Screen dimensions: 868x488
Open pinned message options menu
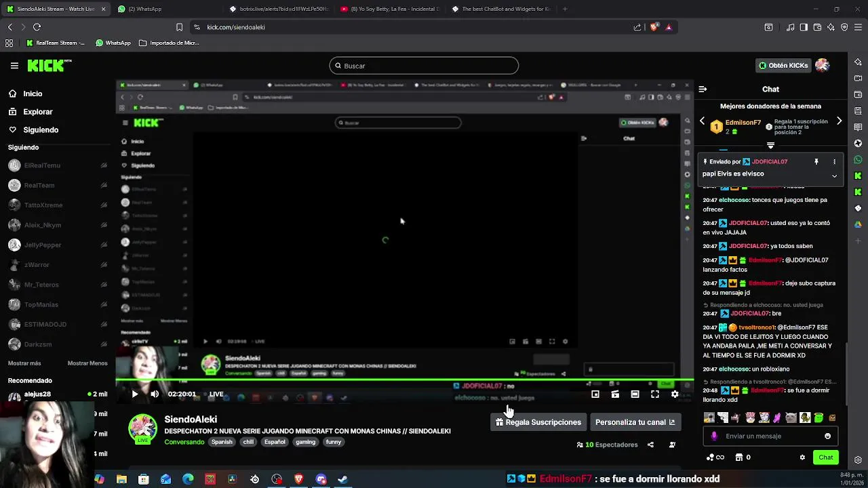pyautogui.click(x=834, y=162)
